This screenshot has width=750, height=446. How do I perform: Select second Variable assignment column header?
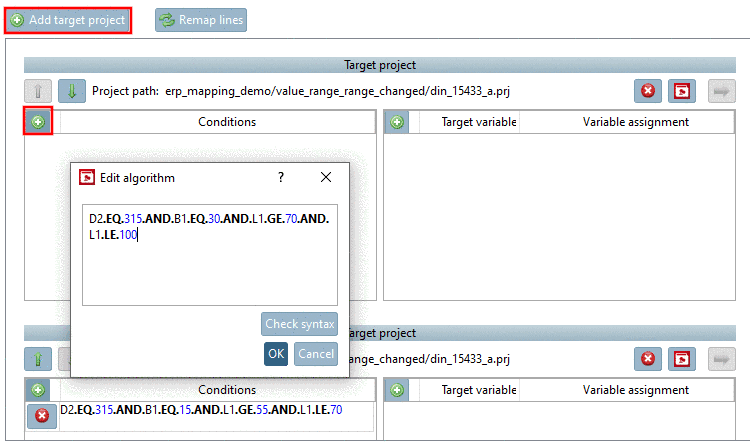[627, 390]
